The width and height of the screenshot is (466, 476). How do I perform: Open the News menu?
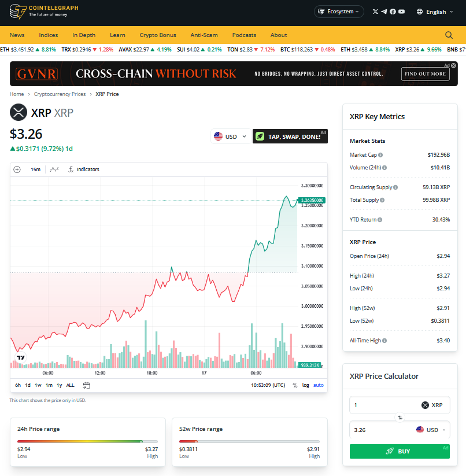pyautogui.click(x=17, y=35)
